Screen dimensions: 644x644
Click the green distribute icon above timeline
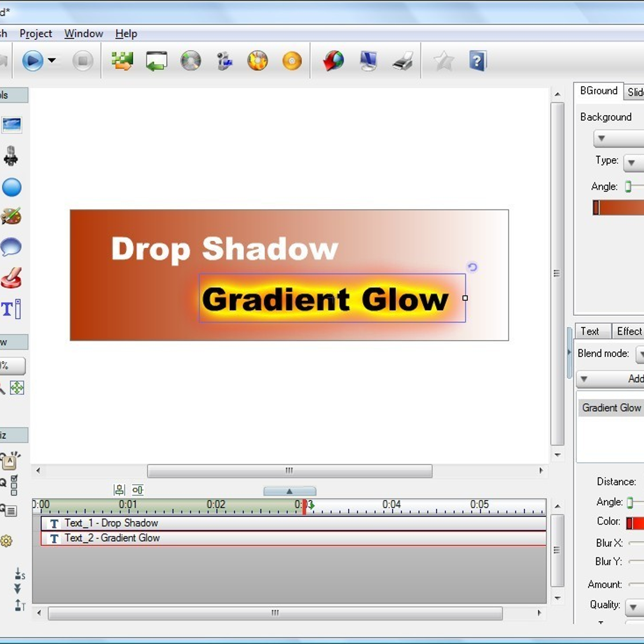point(138,490)
